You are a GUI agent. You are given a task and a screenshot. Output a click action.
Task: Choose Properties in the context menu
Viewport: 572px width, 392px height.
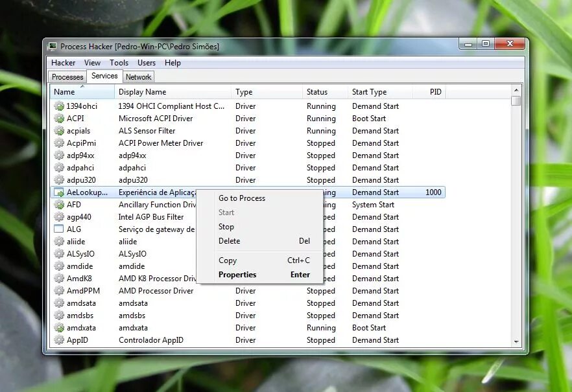click(259, 275)
